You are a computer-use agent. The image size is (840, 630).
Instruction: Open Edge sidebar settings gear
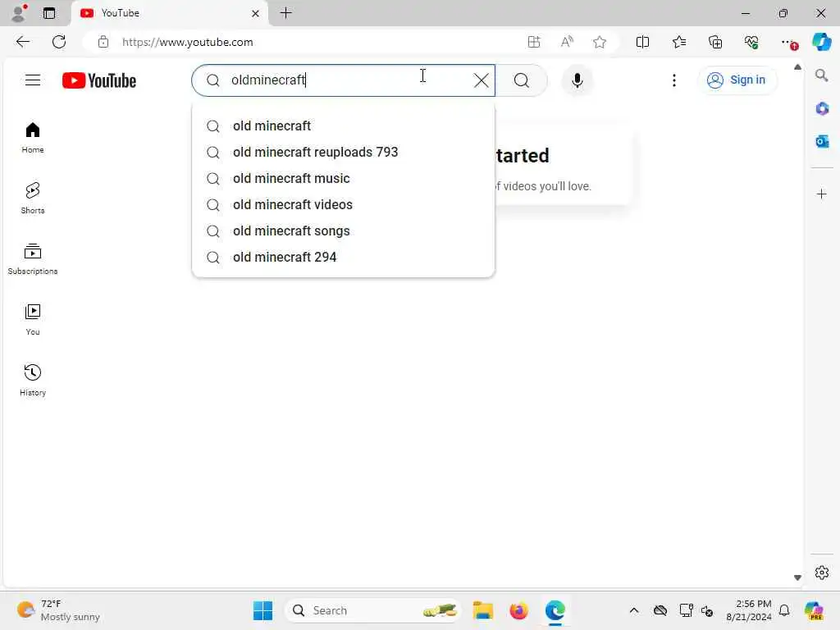pos(822,573)
